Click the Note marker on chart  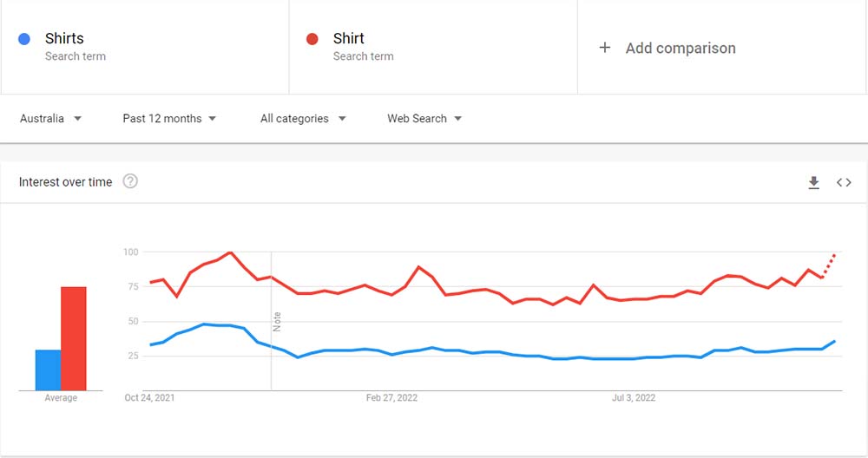click(x=277, y=321)
